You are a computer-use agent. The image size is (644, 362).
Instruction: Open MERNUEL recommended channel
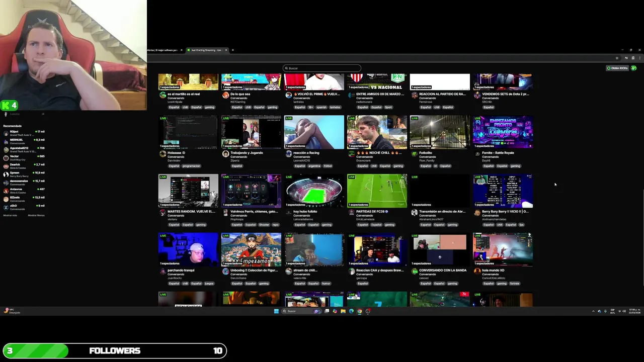[24, 141]
